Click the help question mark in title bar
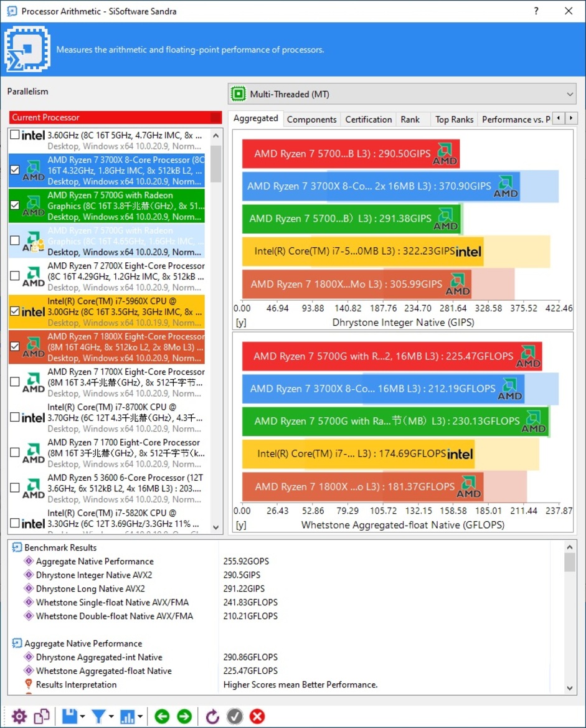Viewport: 586px width, 728px height. pyautogui.click(x=536, y=11)
